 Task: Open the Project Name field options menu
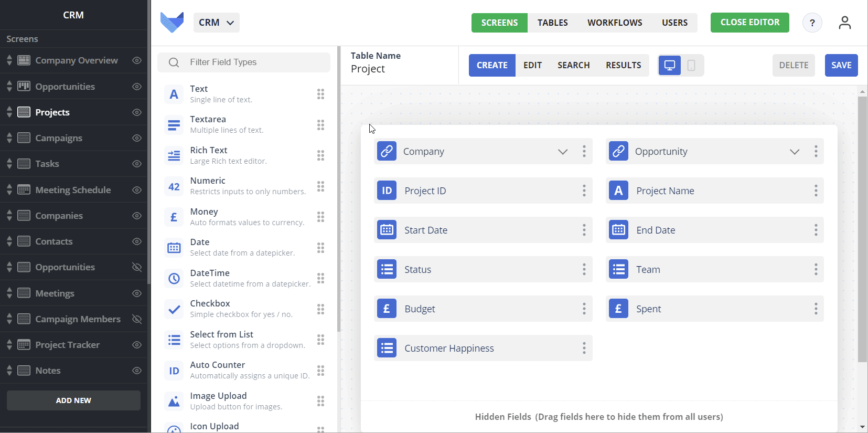[816, 191]
